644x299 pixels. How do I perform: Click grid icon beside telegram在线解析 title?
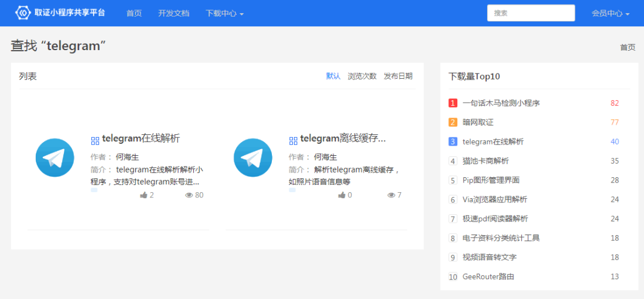tap(95, 141)
